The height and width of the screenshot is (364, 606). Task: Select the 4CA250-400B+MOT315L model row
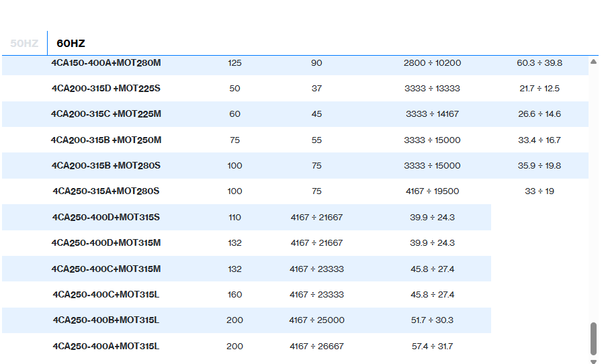(106, 320)
